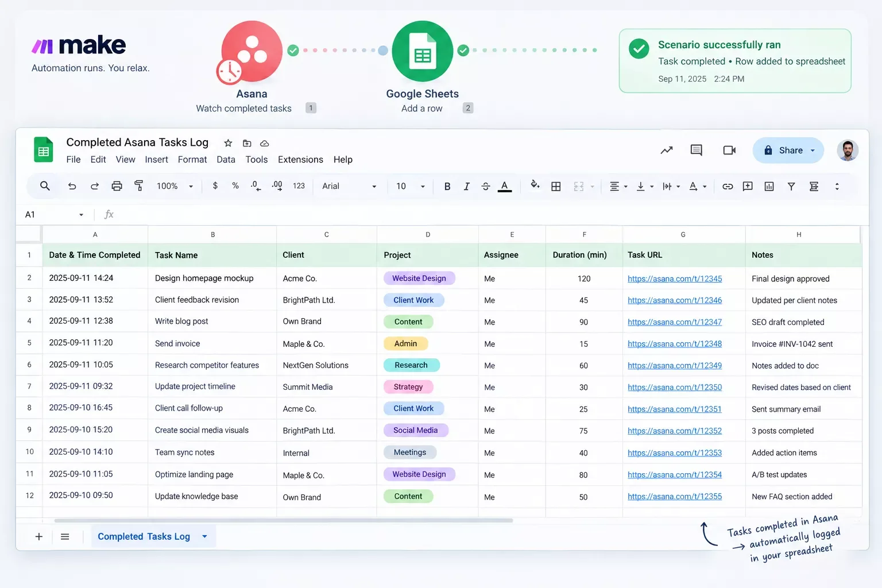Open the comments history icon
The width and height of the screenshot is (882, 588).
click(x=697, y=150)
